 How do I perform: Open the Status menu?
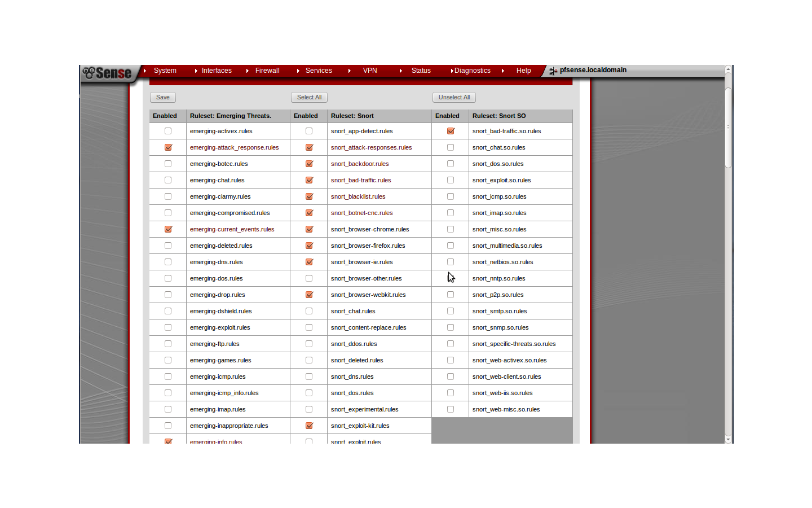421,71
